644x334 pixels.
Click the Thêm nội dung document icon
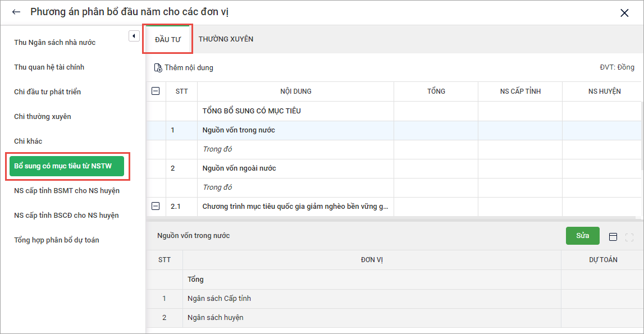click(x=158, y=68)
